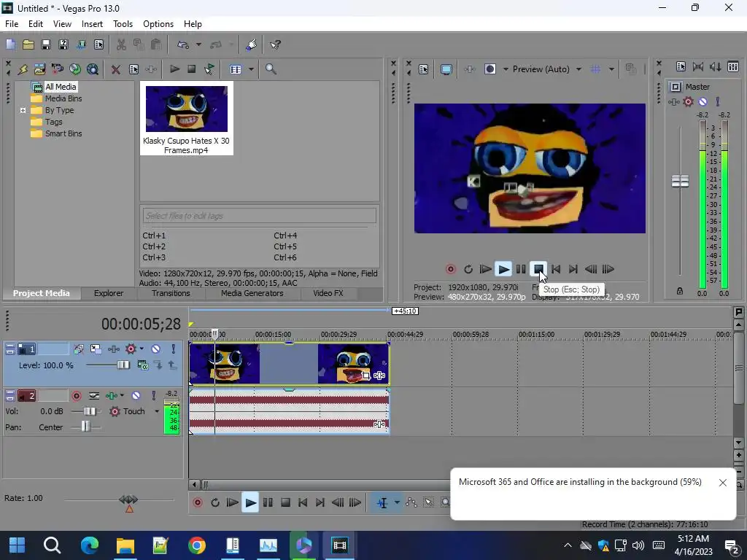This screenshot has height=560, width=747.
Task: Solo video track 1
Action: click(173, 349)
